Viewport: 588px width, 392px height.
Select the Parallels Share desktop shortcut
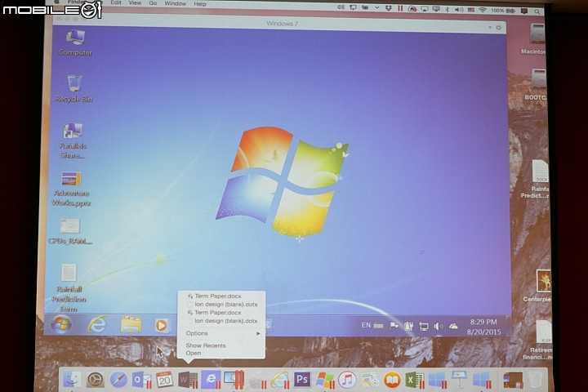[x=73, y=141]
